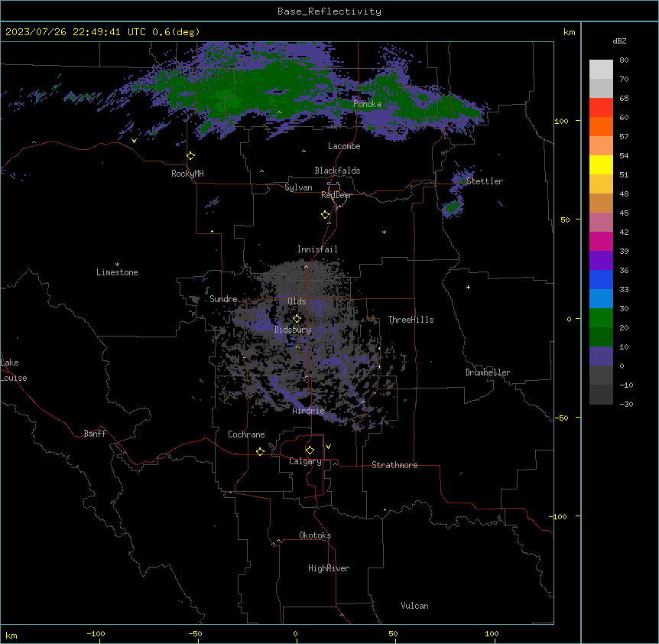This screenshot has height=644, width=659.
Task: Click the RedDeer city label
Action: 336,195
